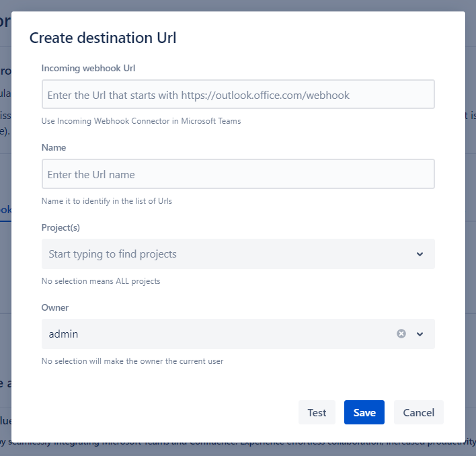Image resolution: width=476 pixels, height=456 pixels.
Task: Click the 'Name' field label
Action: (x=54, y=147)
